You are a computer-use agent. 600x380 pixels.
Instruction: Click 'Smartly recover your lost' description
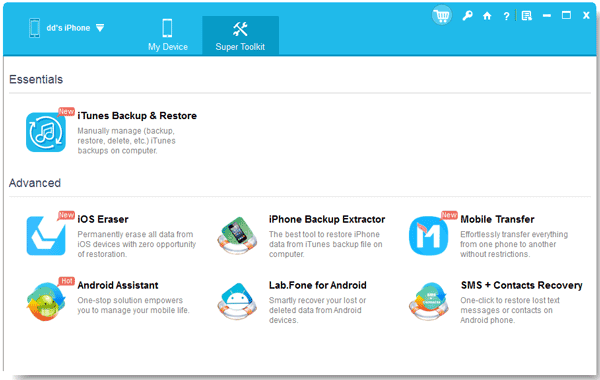(x=317, y=310)
